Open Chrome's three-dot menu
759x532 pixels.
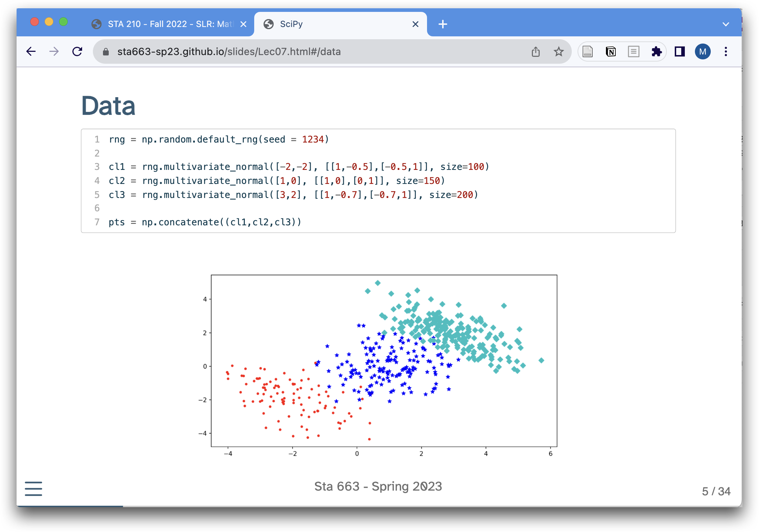tap(726, 52)
